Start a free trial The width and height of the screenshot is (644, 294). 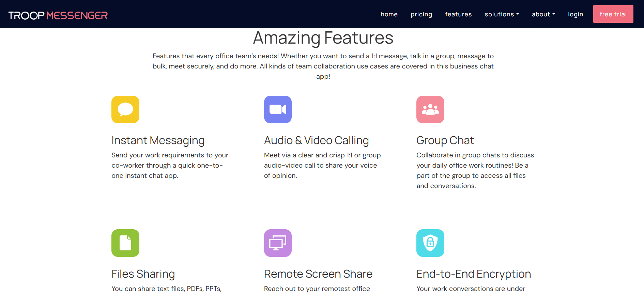pos(613,14)
